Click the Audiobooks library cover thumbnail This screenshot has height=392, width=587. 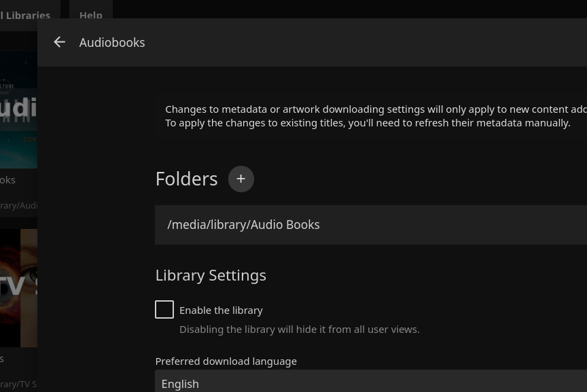coord(18,110)
